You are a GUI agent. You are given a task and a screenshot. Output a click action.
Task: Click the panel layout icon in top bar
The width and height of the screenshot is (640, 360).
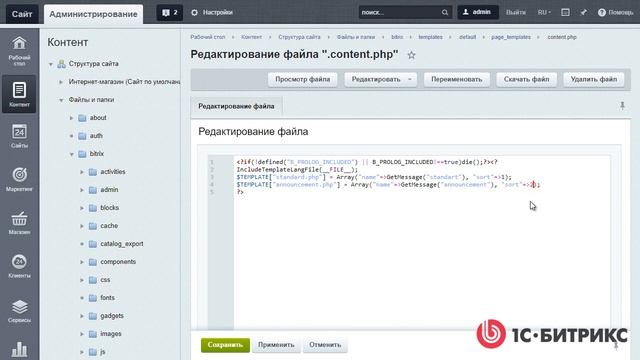[x=565, y=13]
